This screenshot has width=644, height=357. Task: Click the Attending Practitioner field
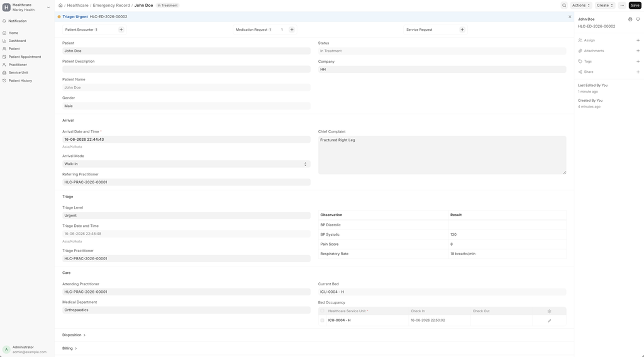186,292
